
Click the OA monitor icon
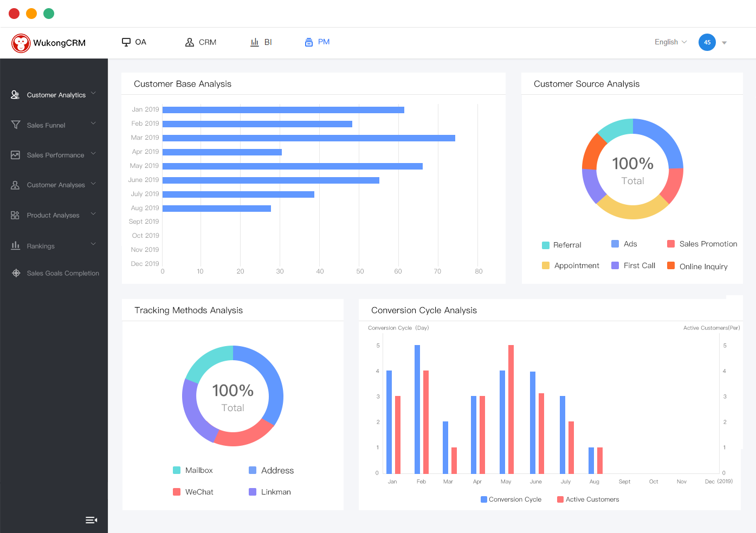point(126,42)
